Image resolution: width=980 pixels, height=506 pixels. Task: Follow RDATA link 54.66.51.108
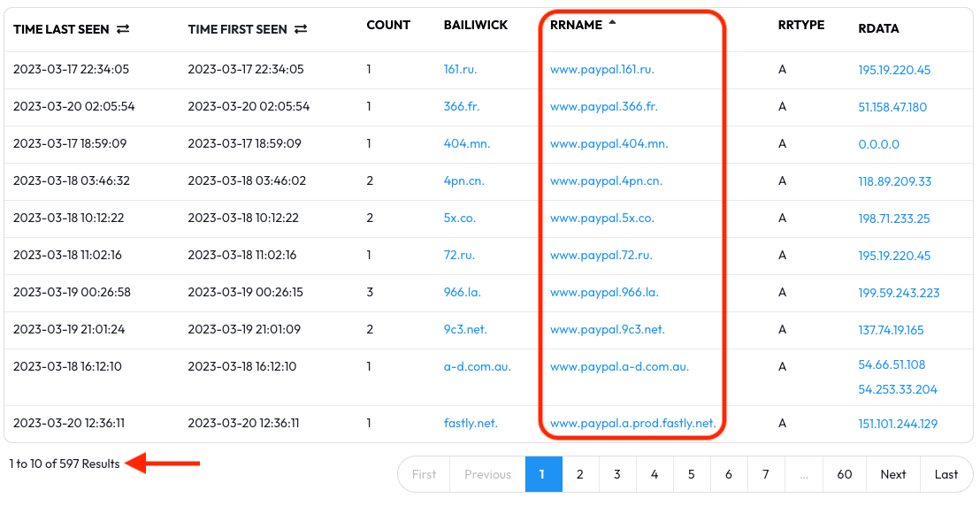tap(892, 364)
